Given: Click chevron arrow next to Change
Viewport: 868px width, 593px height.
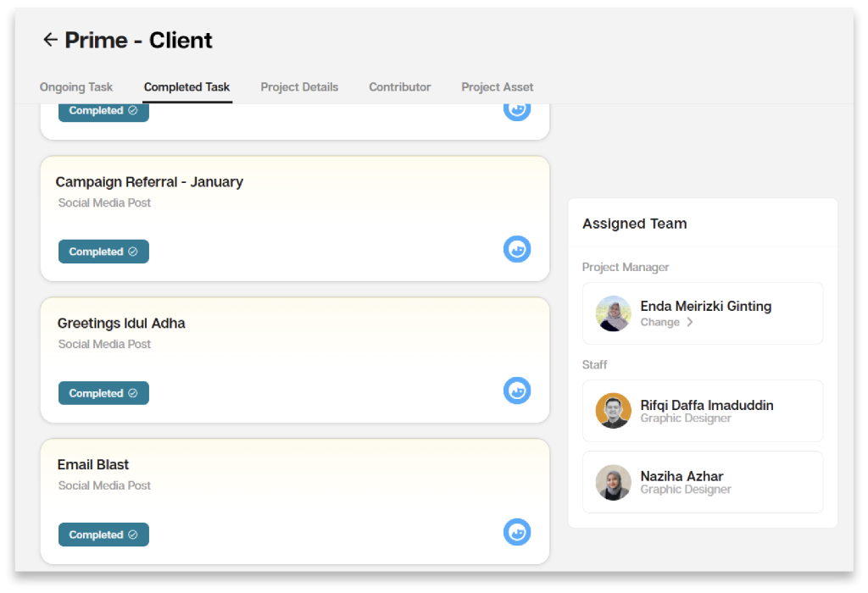Looking at the screenshot, I should point(690,323).
